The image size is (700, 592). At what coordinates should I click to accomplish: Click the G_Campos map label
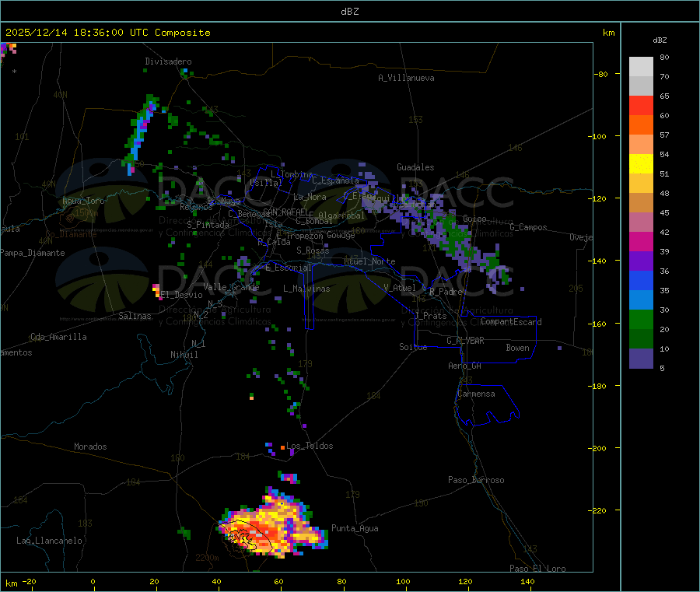point(529,227)
